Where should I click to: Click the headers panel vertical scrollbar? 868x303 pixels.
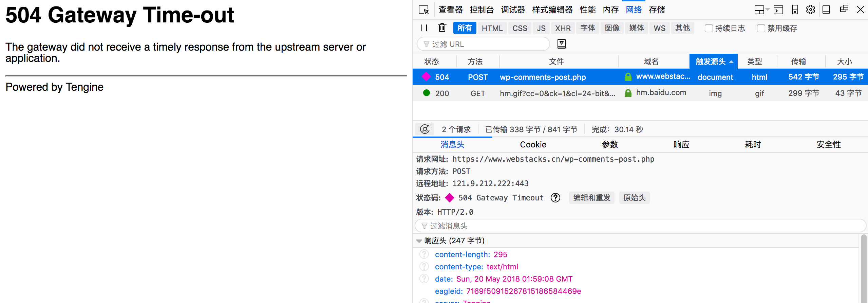864,268
